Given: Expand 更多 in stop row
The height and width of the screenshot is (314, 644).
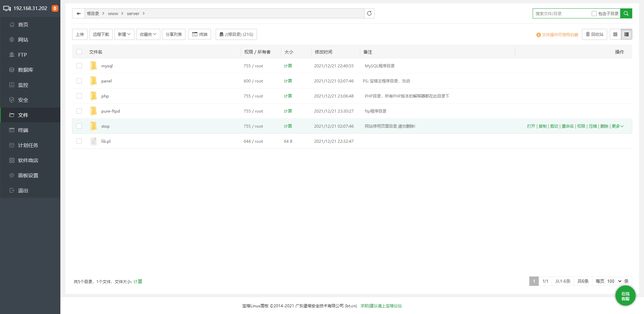Looking at the screenshot, I should coord(618,126).
